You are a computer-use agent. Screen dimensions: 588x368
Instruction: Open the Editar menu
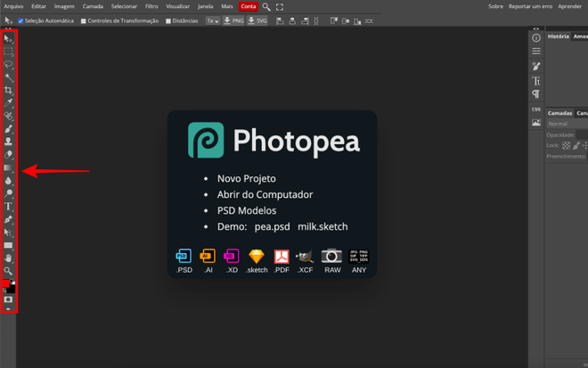(x=38, y=6)
